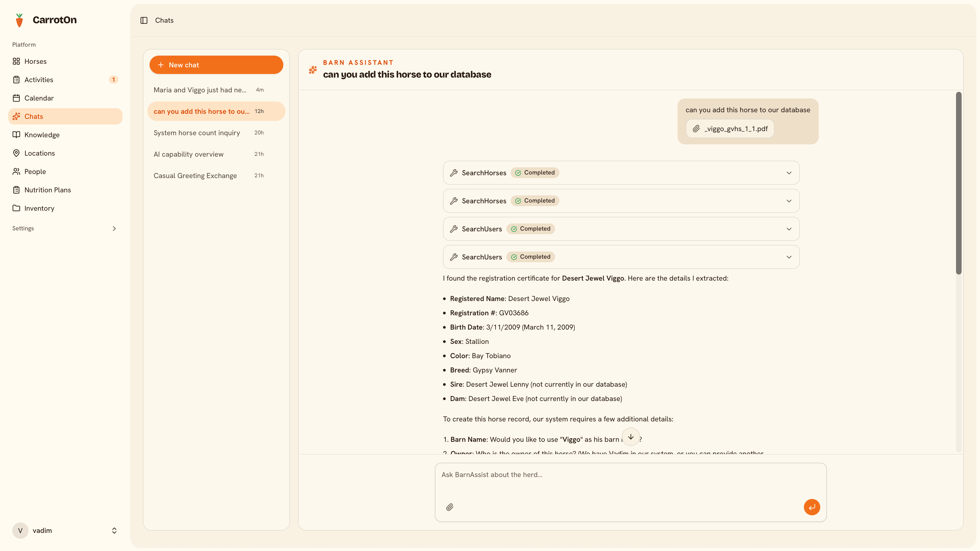The image size is (980, 551).
Task: Open the _viggo_gvhs_1_1.pdf attachment
Action: point(730,129)
